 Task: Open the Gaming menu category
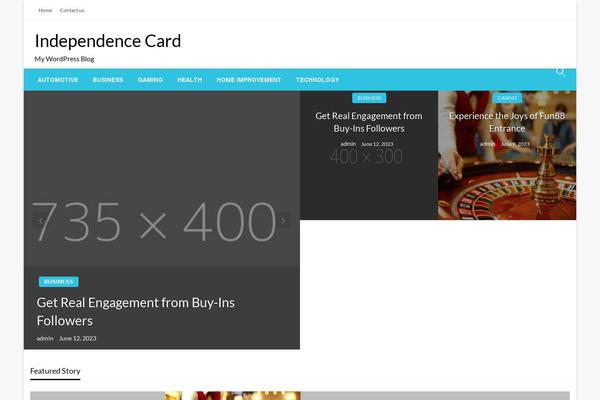click(x=150, y=80)
